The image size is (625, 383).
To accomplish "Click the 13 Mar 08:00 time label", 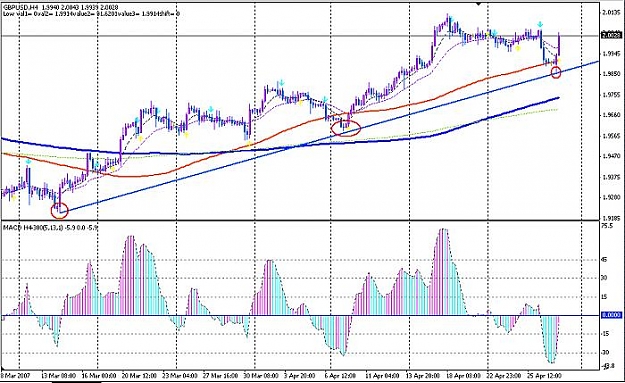I will click(59, 376).
